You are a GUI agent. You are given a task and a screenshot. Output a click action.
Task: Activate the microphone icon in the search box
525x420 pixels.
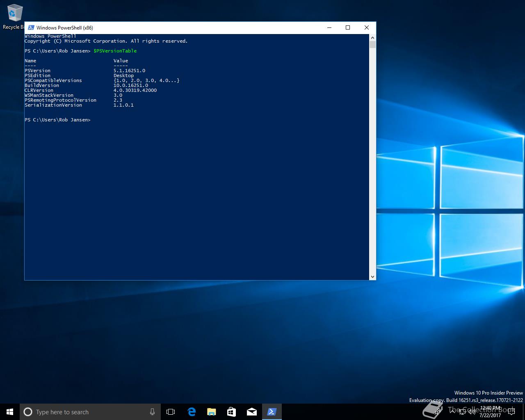[152, 412]
